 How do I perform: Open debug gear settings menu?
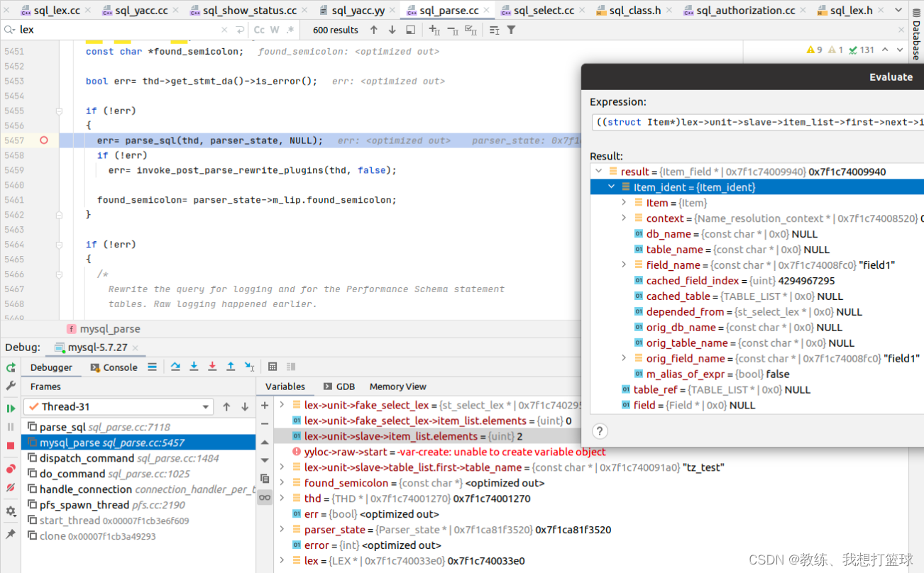click(x=11, y=511)
